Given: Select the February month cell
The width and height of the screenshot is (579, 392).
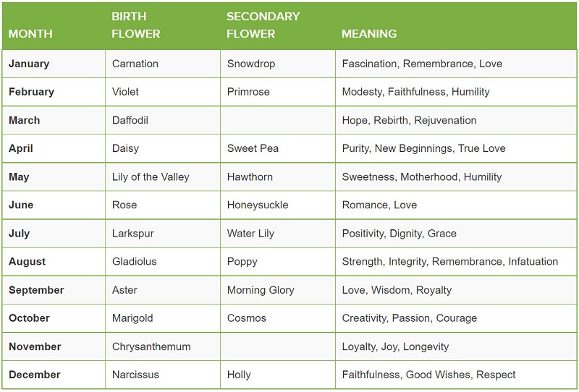Looking at the screenshot, I should pos(31,92).
